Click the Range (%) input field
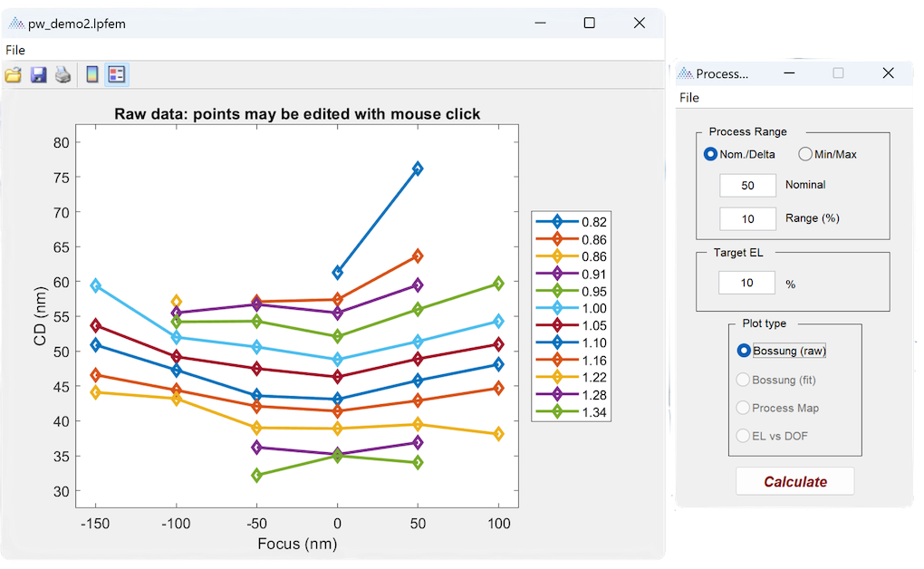This screenshot has width=924, height=569. 747,219
